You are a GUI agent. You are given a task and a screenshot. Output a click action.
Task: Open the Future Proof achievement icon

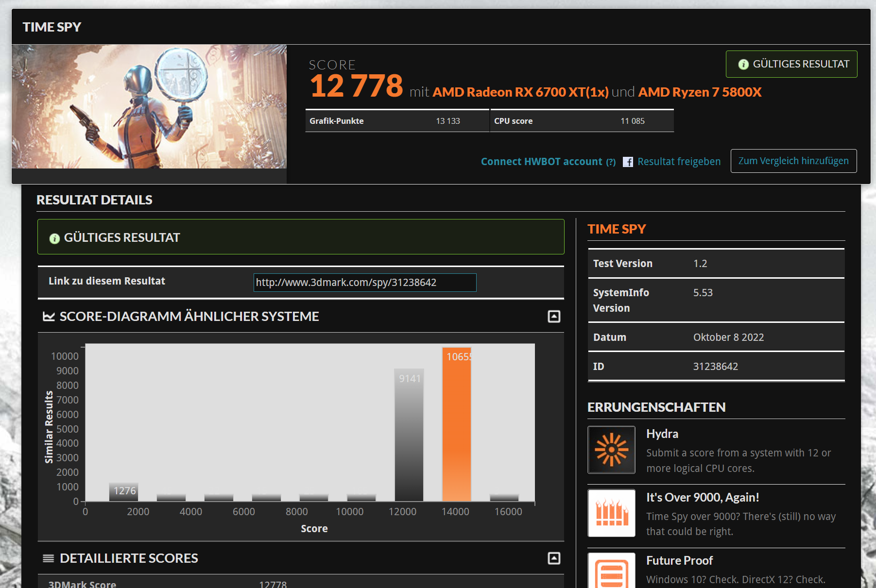[612, 571]
